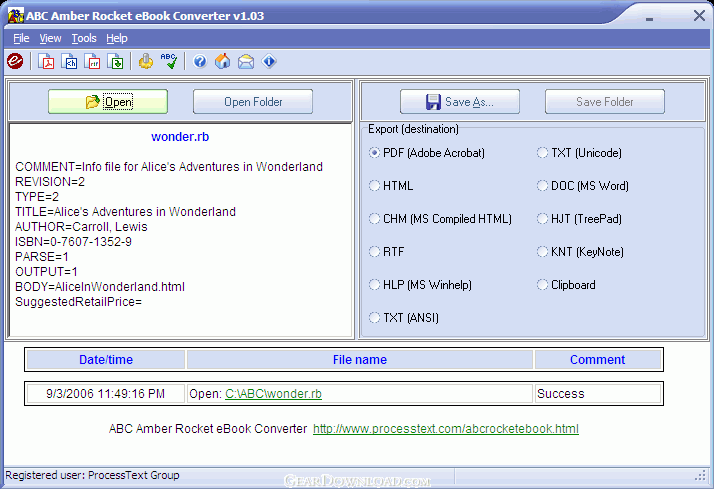
Task: Click the Open button
Action: (108, 102)
